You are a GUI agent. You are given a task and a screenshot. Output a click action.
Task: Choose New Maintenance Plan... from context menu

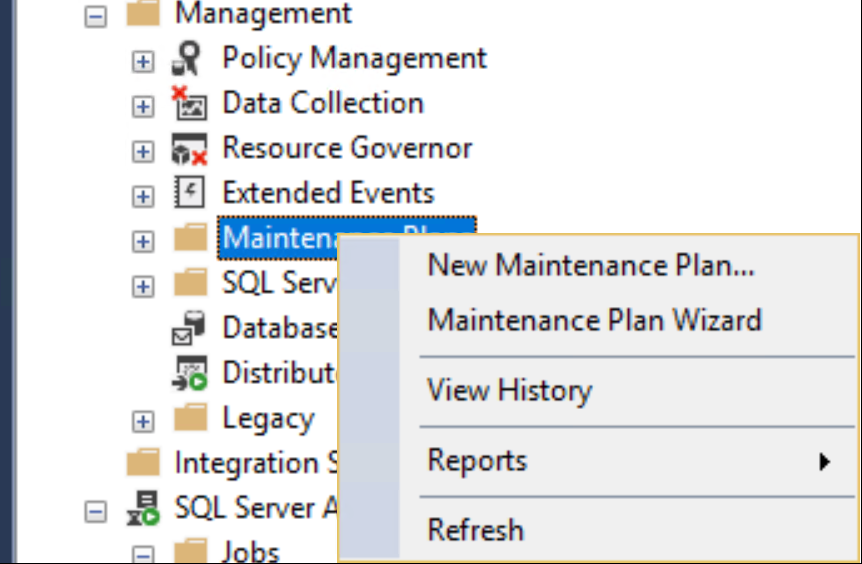pos(592,265)
